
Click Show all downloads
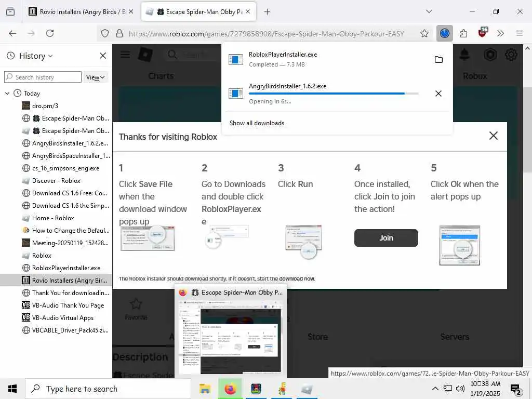257,123
